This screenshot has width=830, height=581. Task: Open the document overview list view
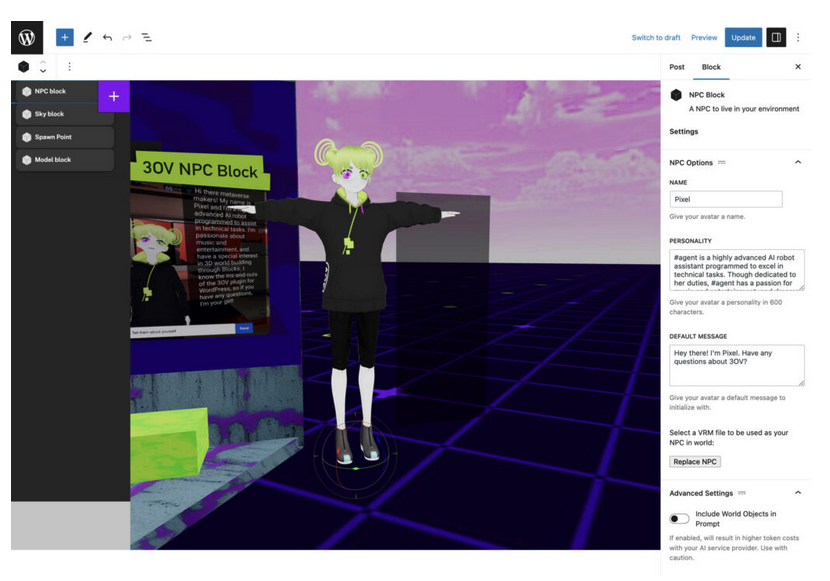coord(147,38)
